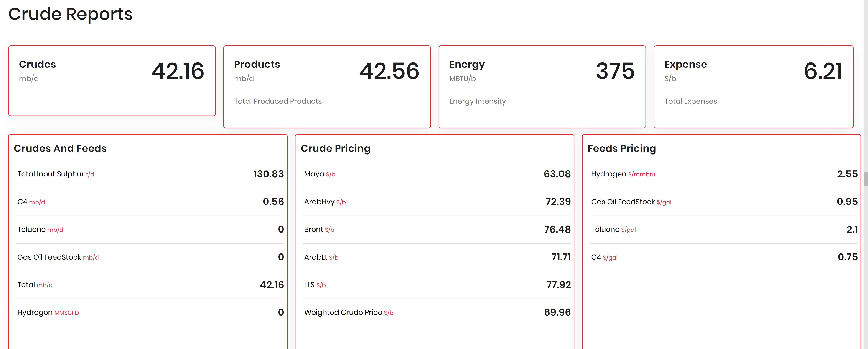Select the Toluene $/gal row label

(613, 230)
